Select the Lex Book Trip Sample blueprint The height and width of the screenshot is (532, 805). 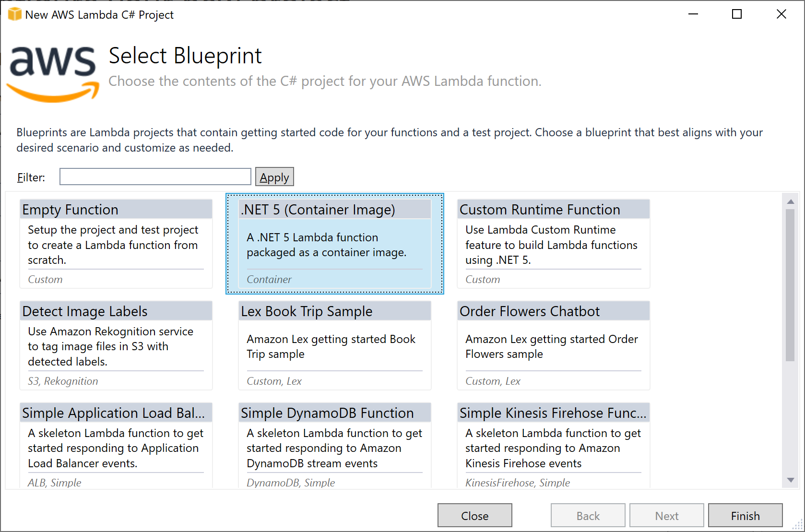coord(335,345)
